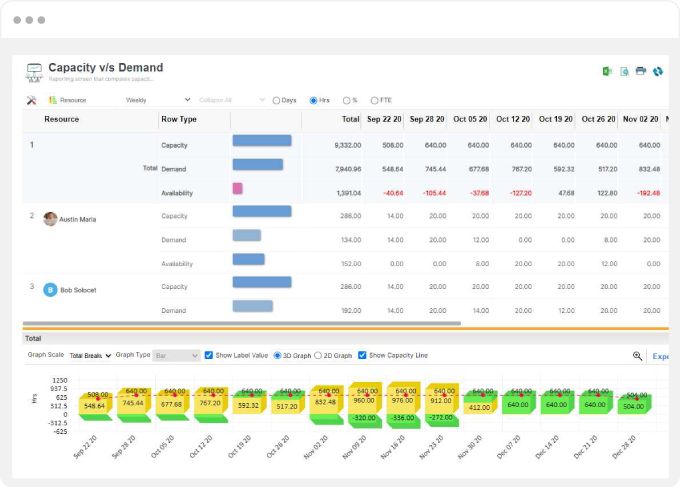Select the percent radio button
This screenshot has width=680, height=487.
346,101
